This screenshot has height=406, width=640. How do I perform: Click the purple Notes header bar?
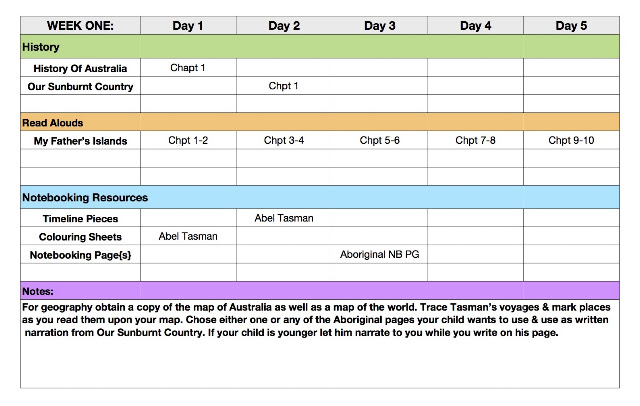pos(320,291)
